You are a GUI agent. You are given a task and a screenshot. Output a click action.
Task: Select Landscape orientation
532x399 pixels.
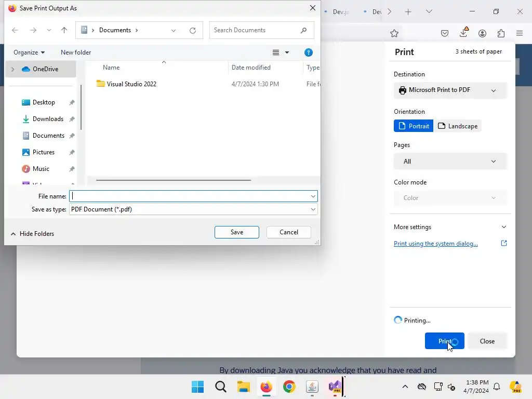(x=457, y=126)
